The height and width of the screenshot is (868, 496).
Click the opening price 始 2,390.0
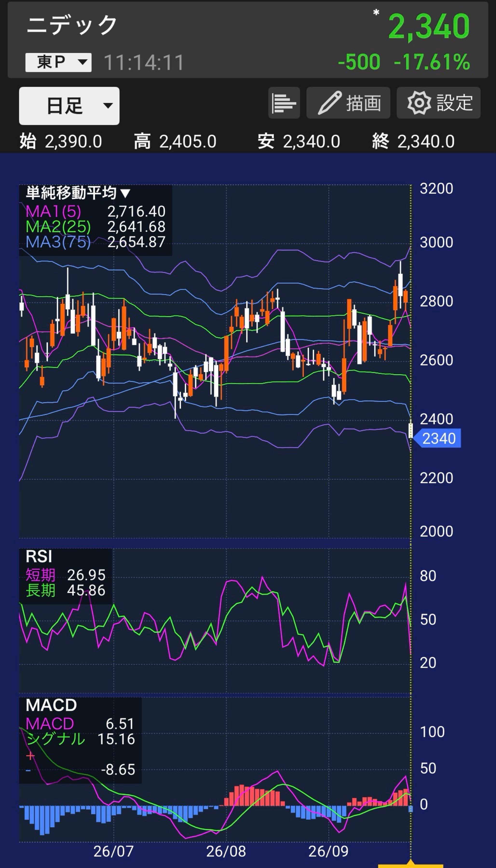(61, 141)
